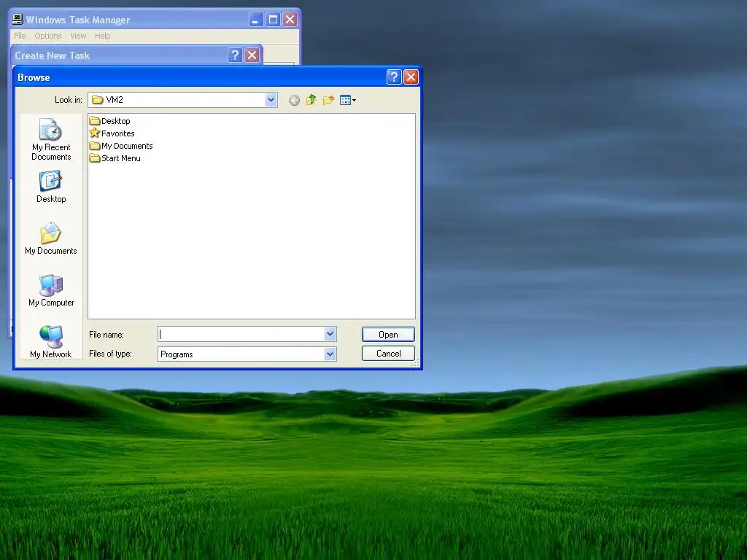Maximize the Windows Task Manager window

(x=273, y=20)
